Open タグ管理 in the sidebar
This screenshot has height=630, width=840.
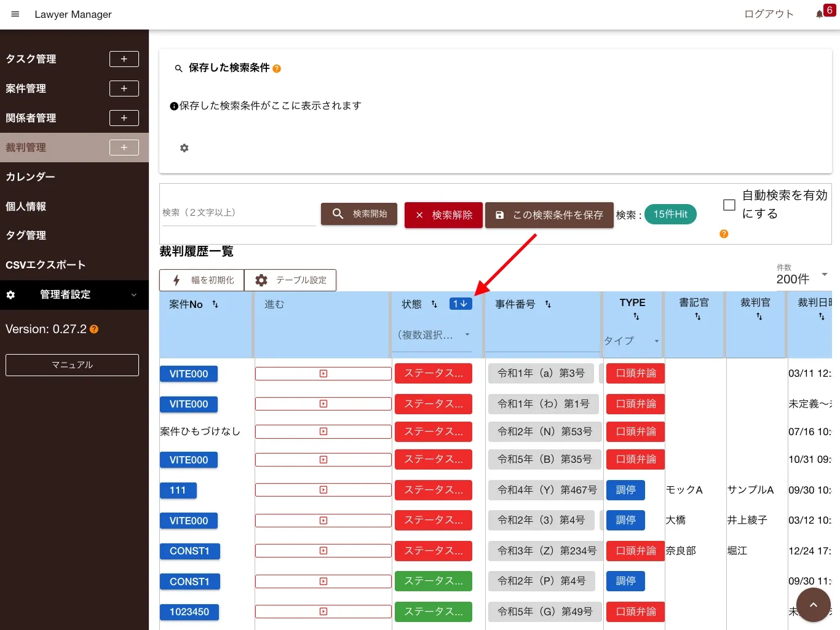tap(26, 235)
